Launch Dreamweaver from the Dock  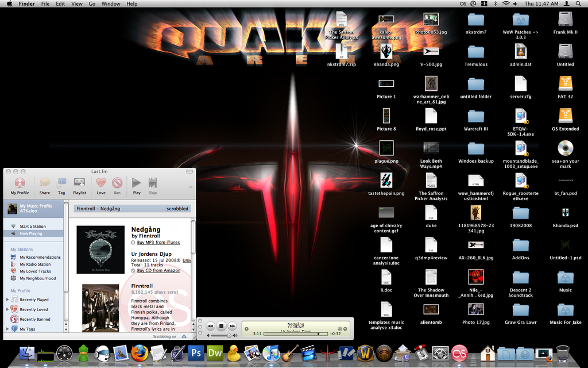point(215,353)
